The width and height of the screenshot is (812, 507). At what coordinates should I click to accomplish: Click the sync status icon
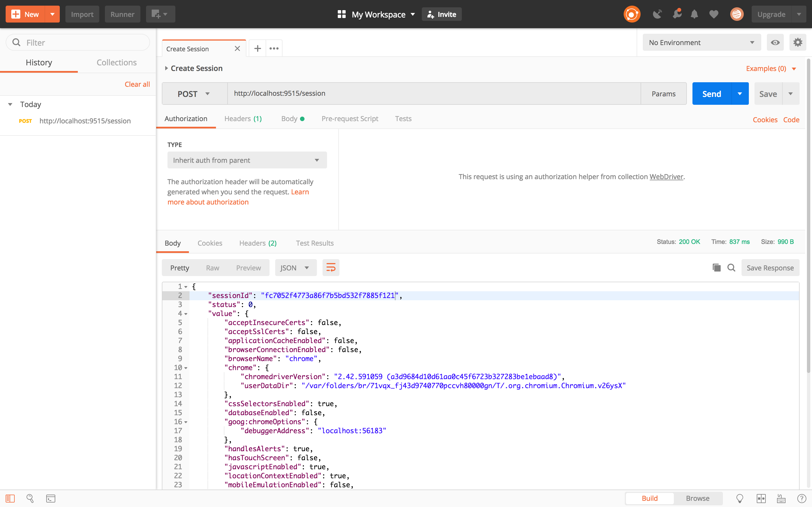[x=632, y=14]
